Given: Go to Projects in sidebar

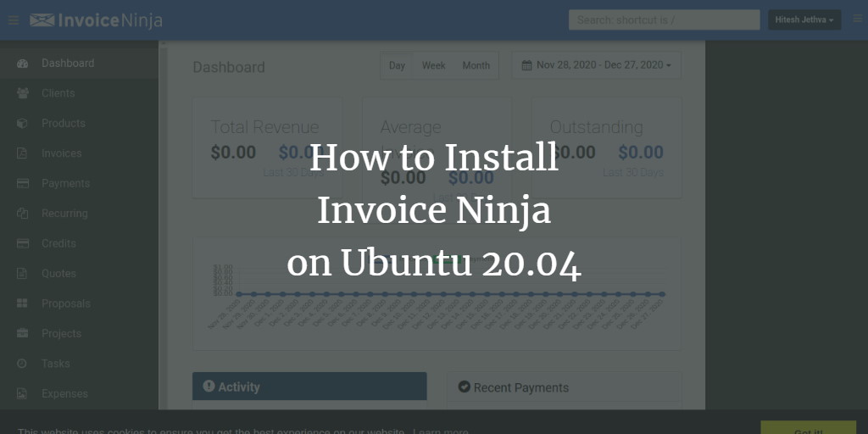Looking at the screenshot, I should point(79,333).
